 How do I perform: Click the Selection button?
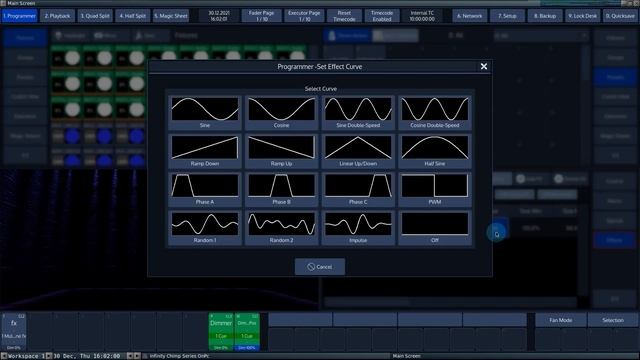tap(613, 320)
